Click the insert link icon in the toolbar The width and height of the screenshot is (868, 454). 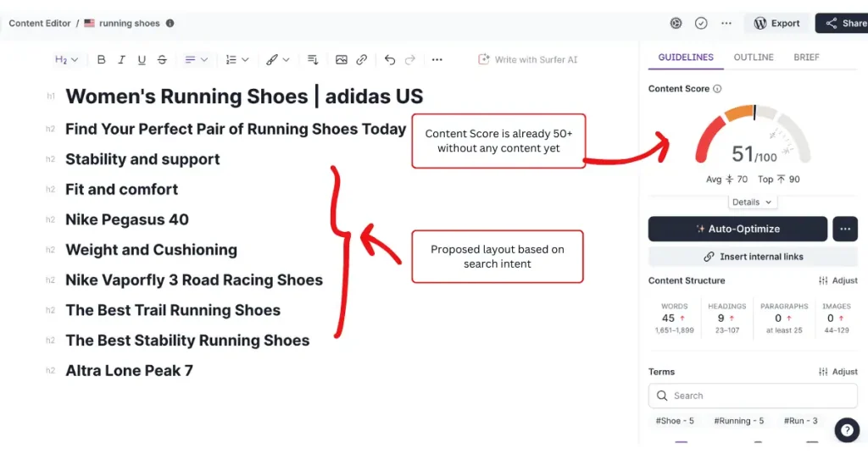(x=362, y=60)
